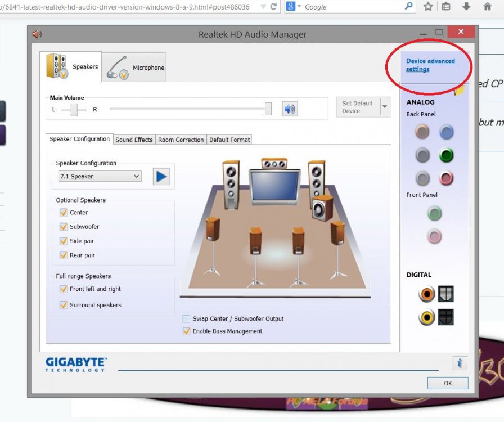Click the front right speaker in diagram
This screenshot has height=422, width=504.
click(317, 179)
